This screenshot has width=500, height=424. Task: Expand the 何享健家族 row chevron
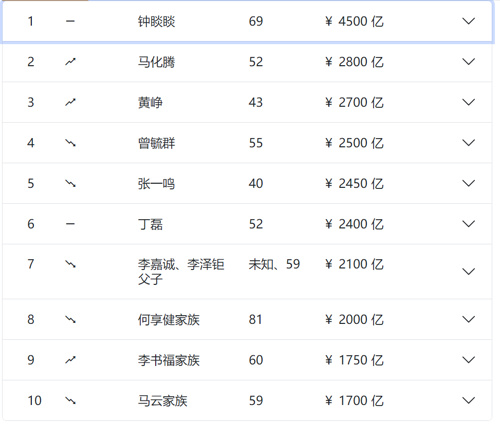pos(468,320)
